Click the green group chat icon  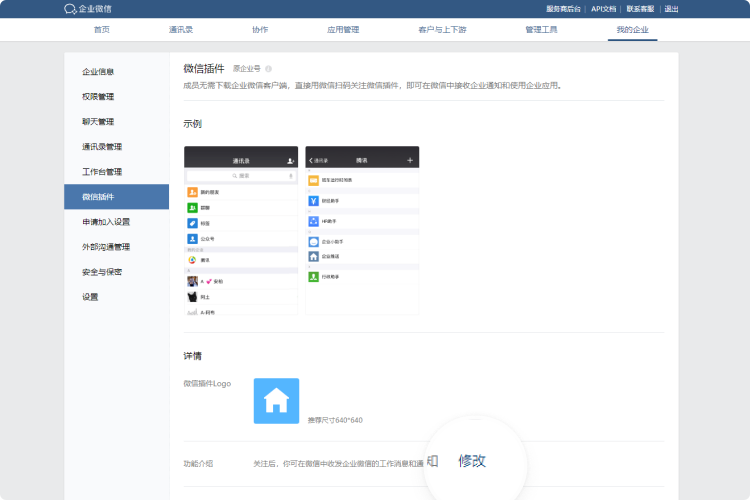tap(192, 208)
